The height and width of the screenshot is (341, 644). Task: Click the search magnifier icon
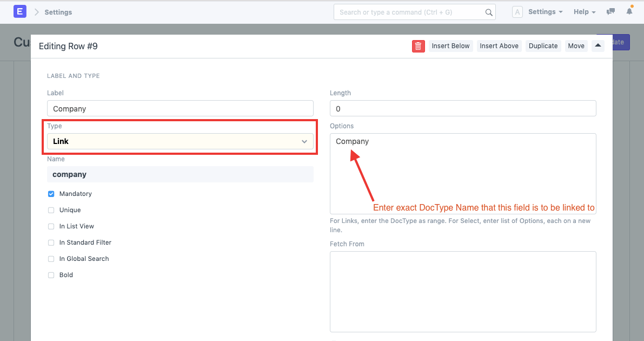[488, 12]
